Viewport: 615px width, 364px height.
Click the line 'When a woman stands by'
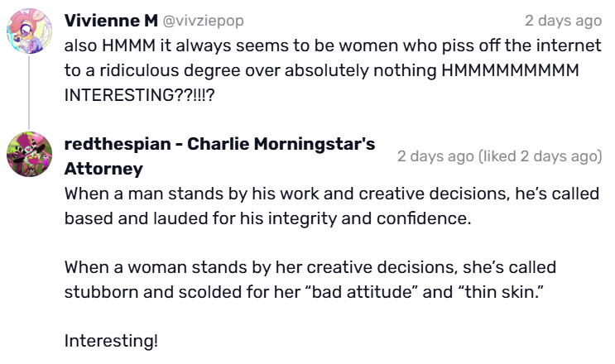click(x=310, y=267)
